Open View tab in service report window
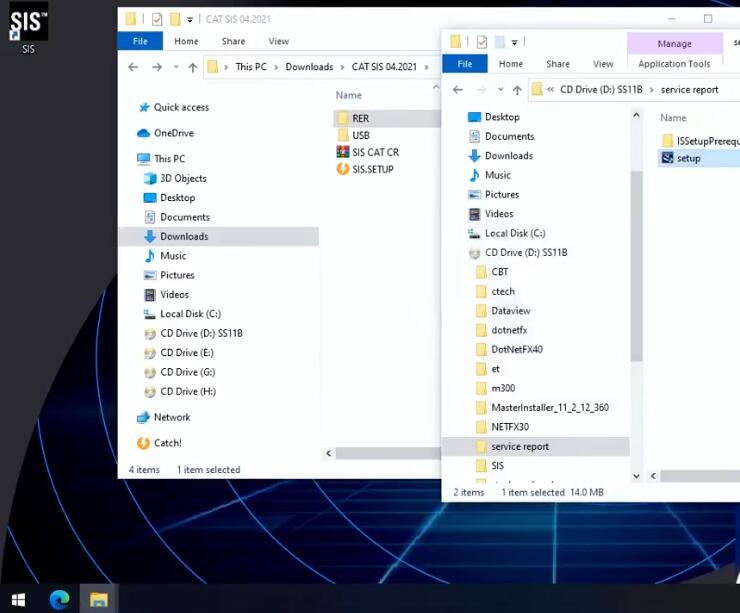 coord(603,64)
